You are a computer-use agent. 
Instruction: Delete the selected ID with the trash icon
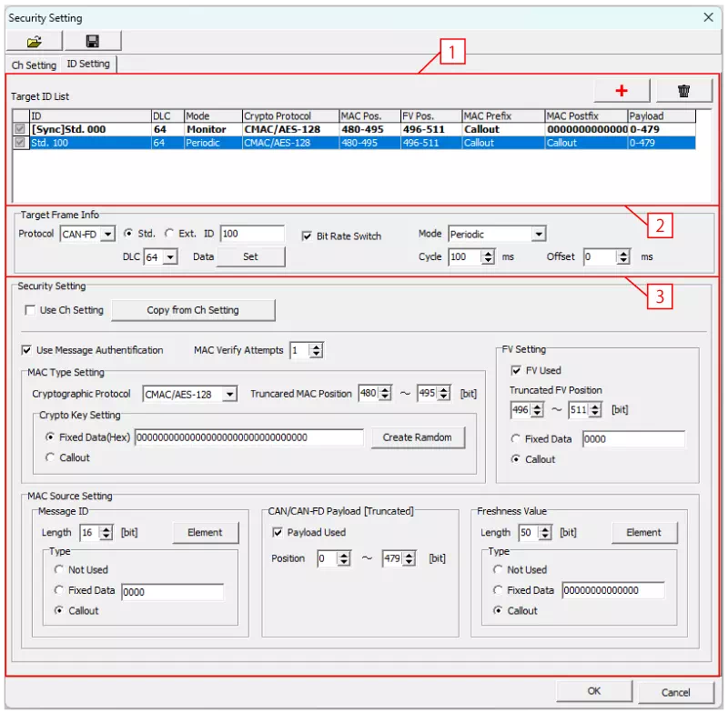tap(683, 90)
